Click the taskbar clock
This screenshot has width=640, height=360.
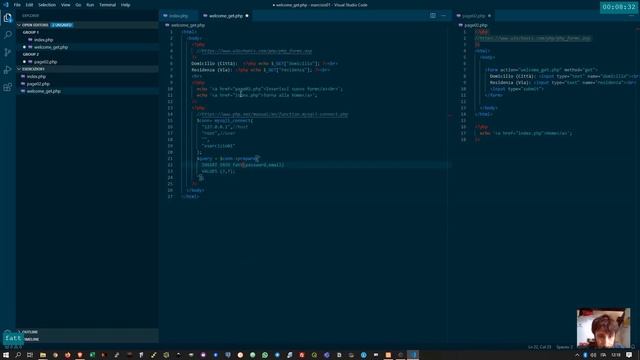pyautogui.click(x=616, y=355)
